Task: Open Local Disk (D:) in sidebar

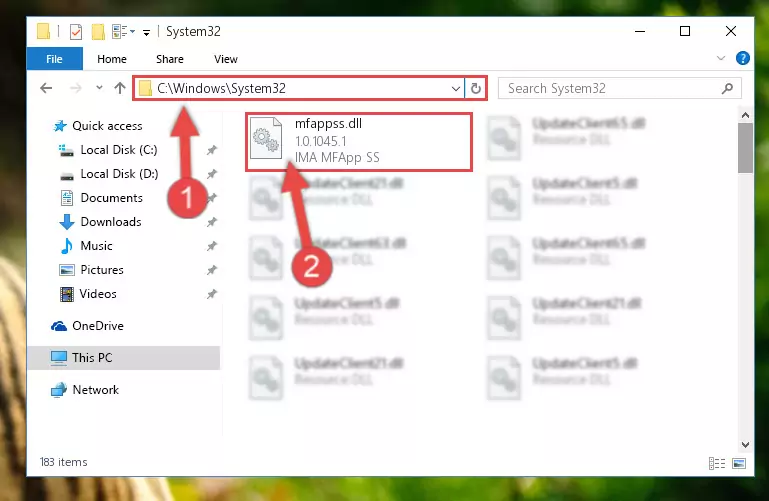Action: click(x=119, y=174)
